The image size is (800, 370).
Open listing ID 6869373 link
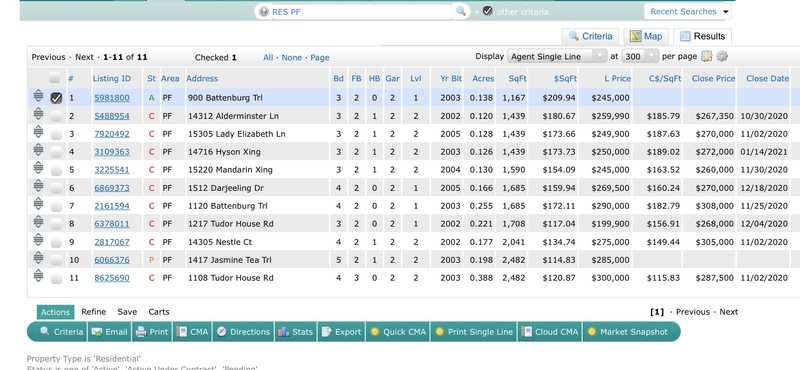pos(112,188)
